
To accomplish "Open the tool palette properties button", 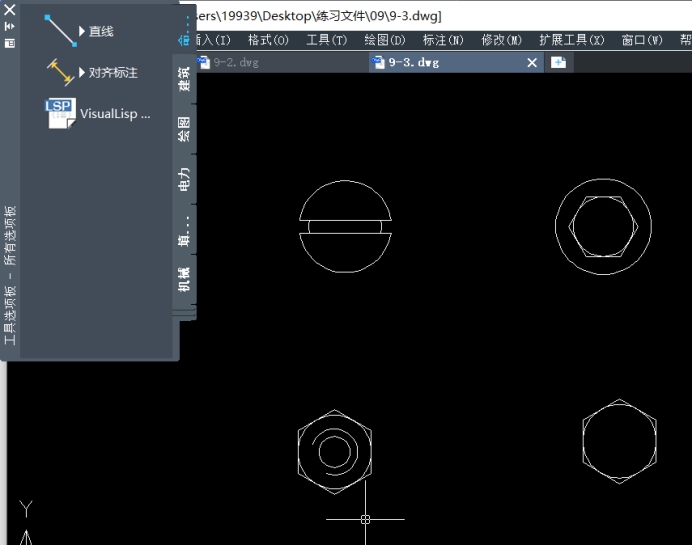I will [x=10, y=44].
